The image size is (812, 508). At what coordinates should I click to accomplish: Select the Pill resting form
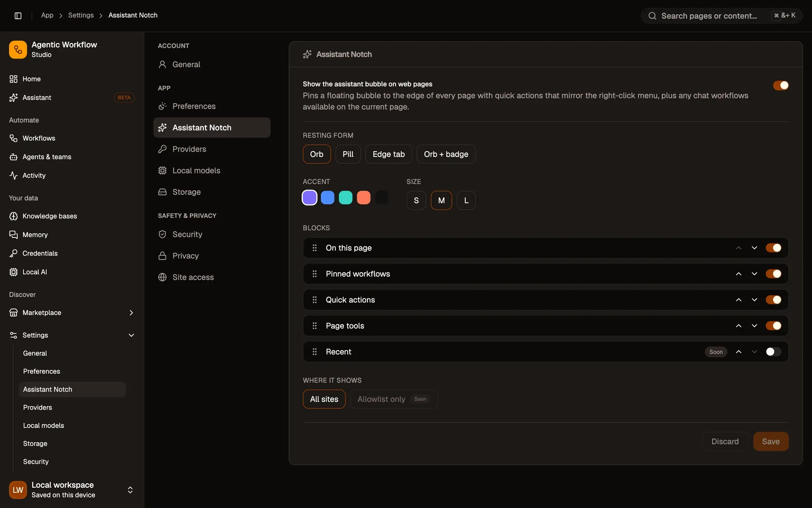point(348,154)
